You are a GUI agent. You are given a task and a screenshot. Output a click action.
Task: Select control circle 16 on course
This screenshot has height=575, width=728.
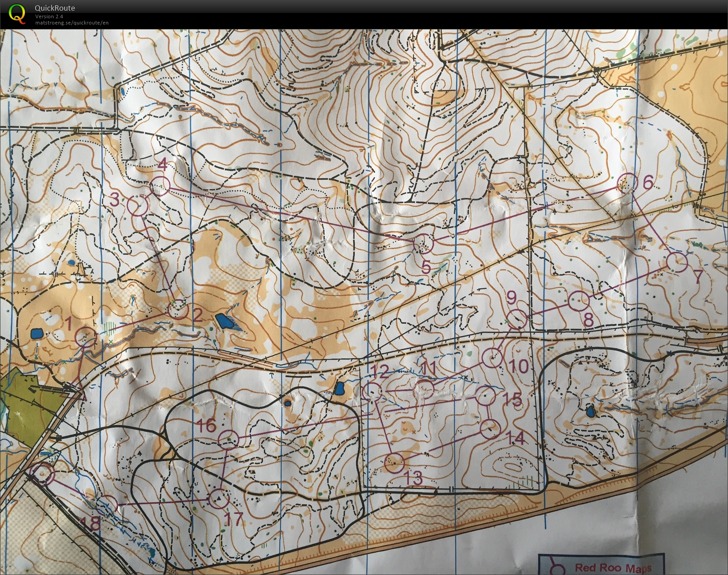[x=228, y=440]
